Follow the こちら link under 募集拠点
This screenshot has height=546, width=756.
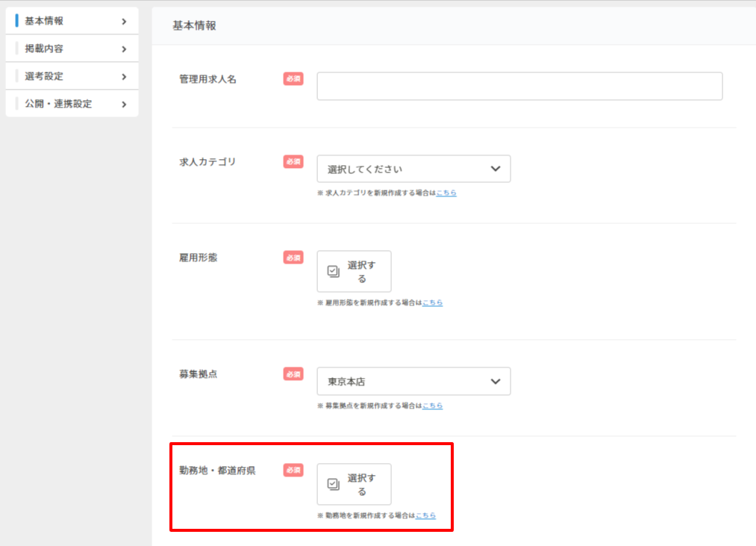point(432,406)
